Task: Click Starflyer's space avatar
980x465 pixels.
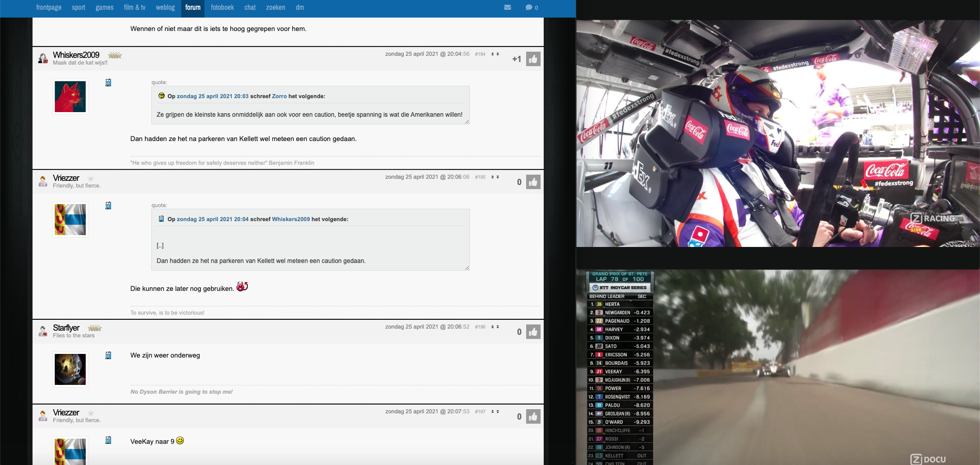Action: click(70, 369)
